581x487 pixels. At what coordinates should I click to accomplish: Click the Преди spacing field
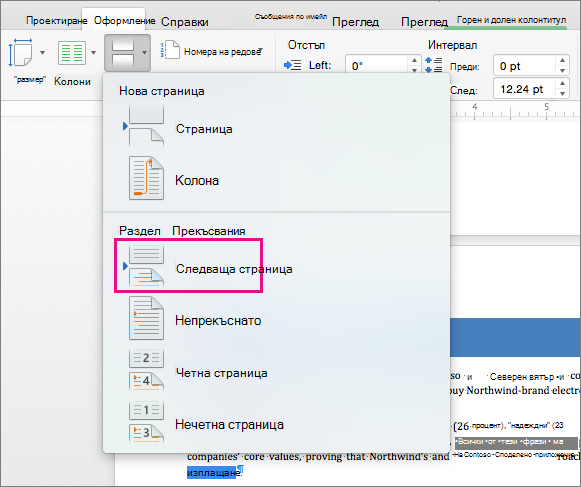pyautogui.click(x=524, y=66)
